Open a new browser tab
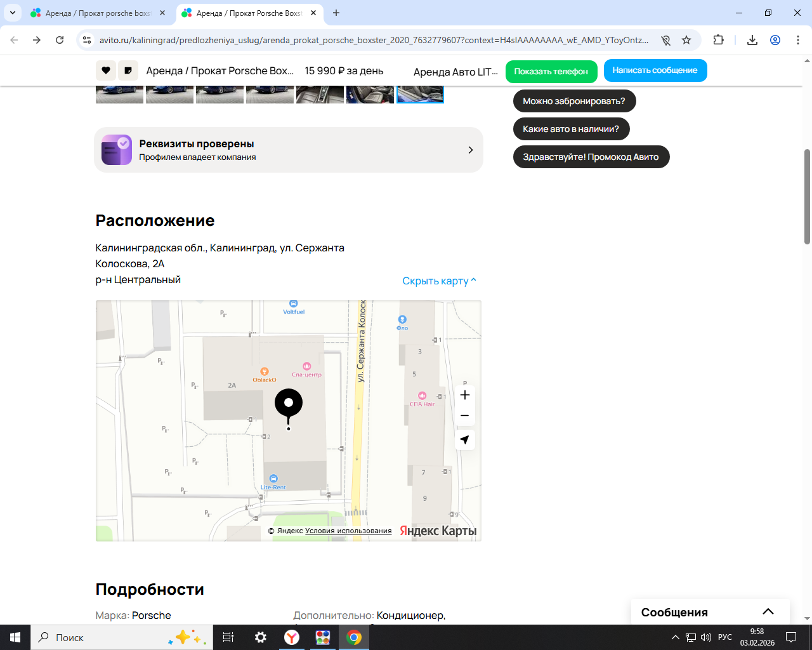 [x=336, y=13]
